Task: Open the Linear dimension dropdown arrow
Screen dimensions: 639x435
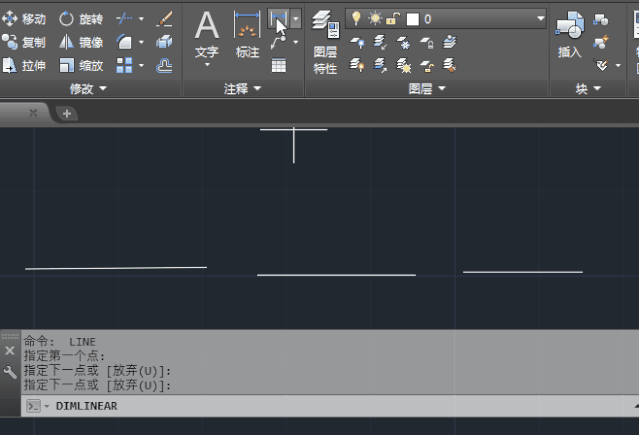Action: 296,19
